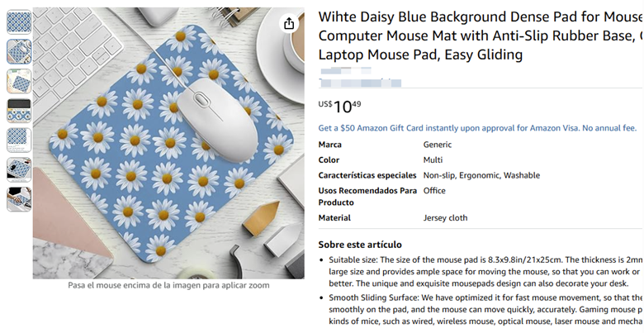Click the US$10.49 price
Viewport: 644px width, 333px height.
[339, 106]
